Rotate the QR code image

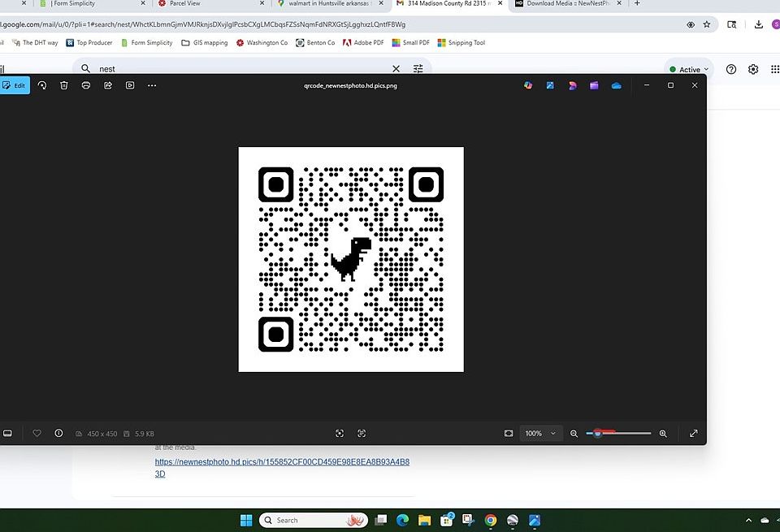click(42, 85)
